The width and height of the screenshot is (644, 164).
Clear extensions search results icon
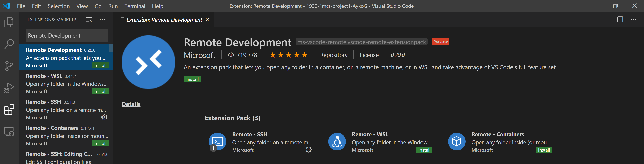coord(89,20)
